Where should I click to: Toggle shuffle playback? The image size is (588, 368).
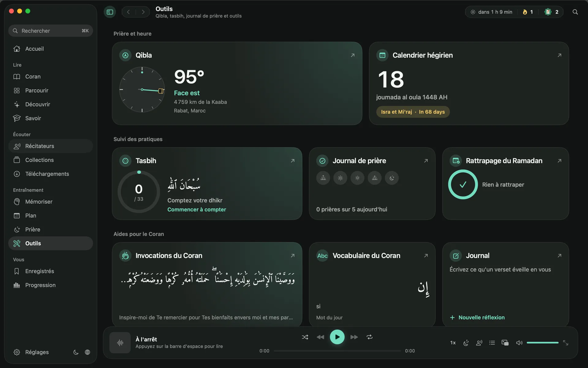[x=305, y=337]
